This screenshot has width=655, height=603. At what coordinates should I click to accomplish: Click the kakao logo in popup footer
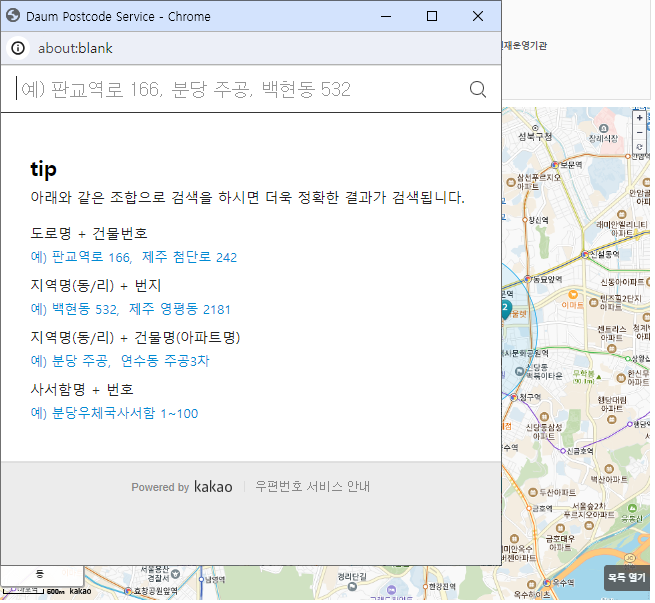pos(213,486)
